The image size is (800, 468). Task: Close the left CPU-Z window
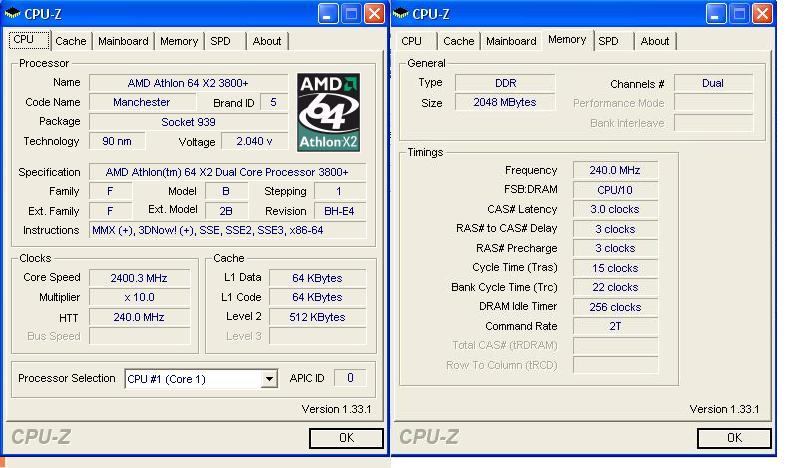point(374,14)
